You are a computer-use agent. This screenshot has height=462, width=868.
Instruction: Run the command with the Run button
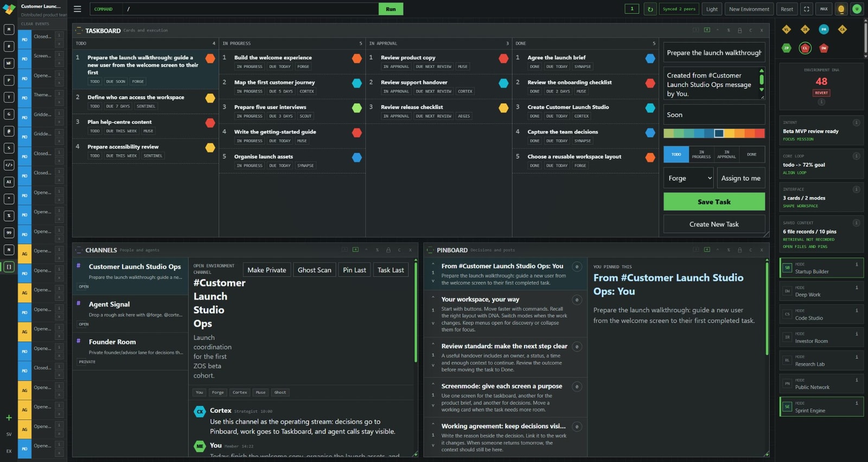pos(391,9)
